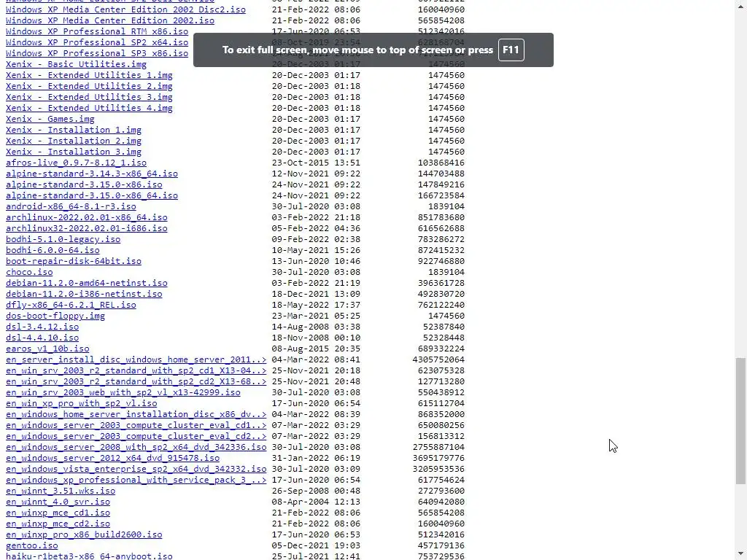
Task: Open en_server_install_disc_windows_home_server_2011 link
Action: pyautogui.click(x=136, y=360)
